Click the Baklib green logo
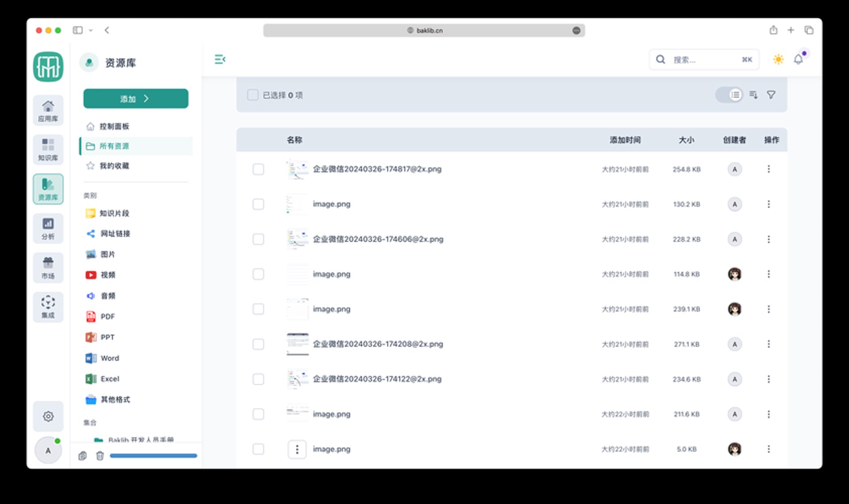The width and height of the screenshot is (849, 504). tap(48, 67)
